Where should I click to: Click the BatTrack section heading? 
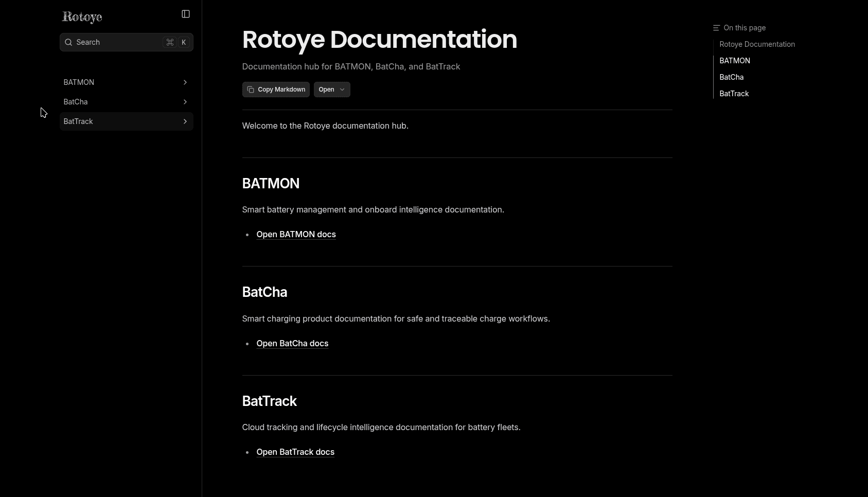pos(269,401)
